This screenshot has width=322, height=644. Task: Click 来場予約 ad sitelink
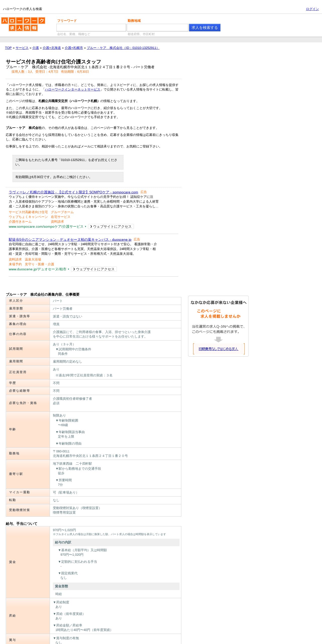point(15,264)
